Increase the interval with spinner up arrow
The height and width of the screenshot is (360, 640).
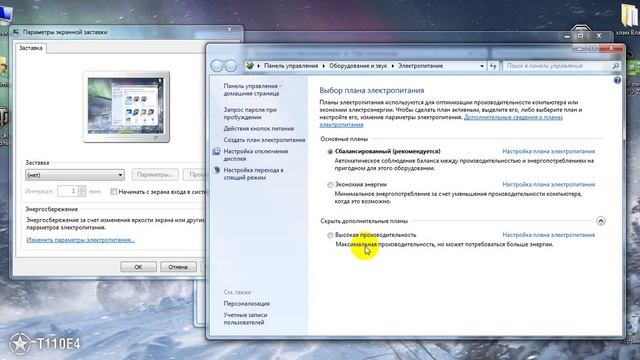82,189
